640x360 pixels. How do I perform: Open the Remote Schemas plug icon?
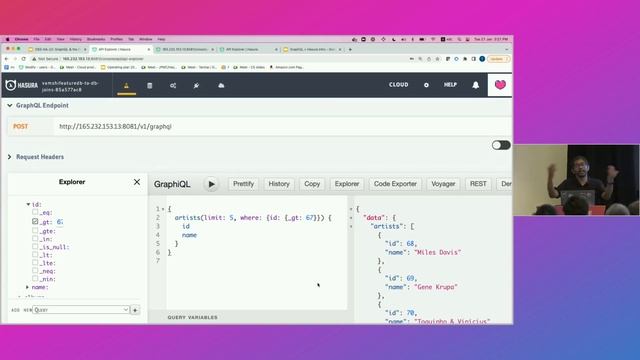click(x=196, y=85)
